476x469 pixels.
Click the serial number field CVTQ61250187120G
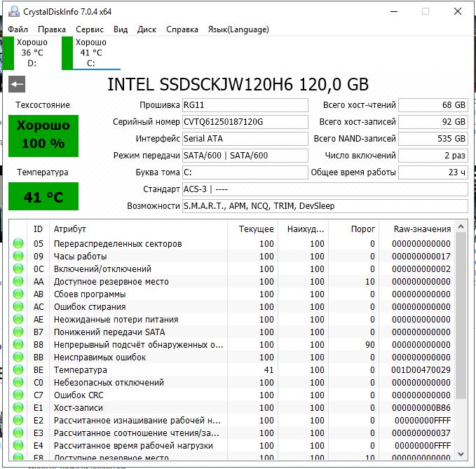click(245, 122)
